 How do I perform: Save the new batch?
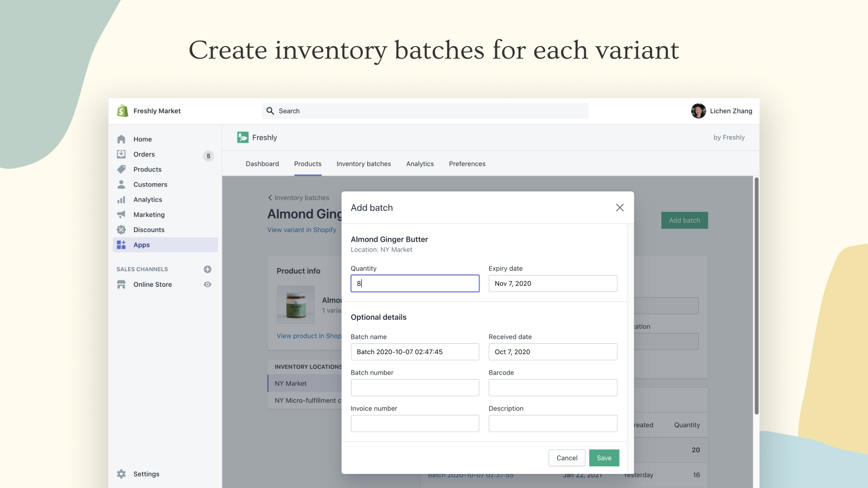click(604, 458)
